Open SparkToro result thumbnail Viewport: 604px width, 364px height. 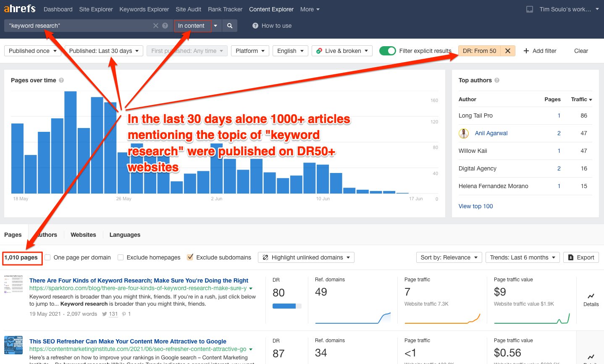tap(13, 285)
